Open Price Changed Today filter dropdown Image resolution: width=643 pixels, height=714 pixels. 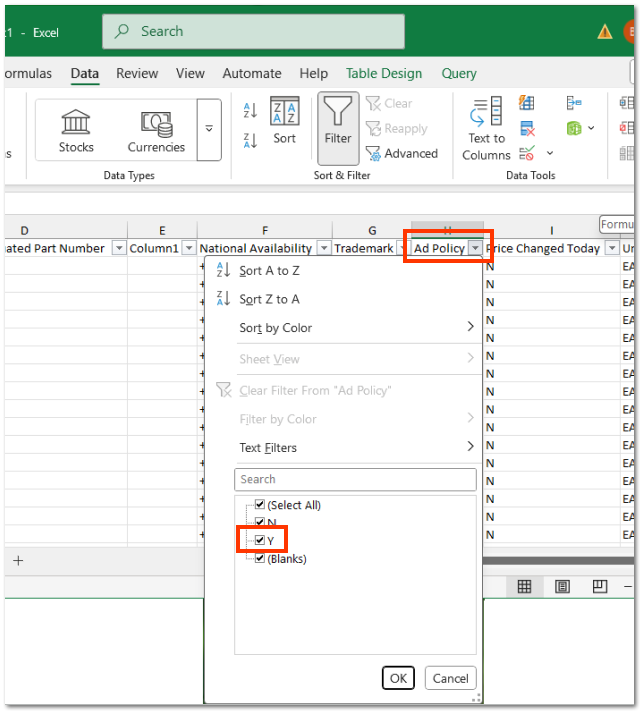click(x=612, y=248)
